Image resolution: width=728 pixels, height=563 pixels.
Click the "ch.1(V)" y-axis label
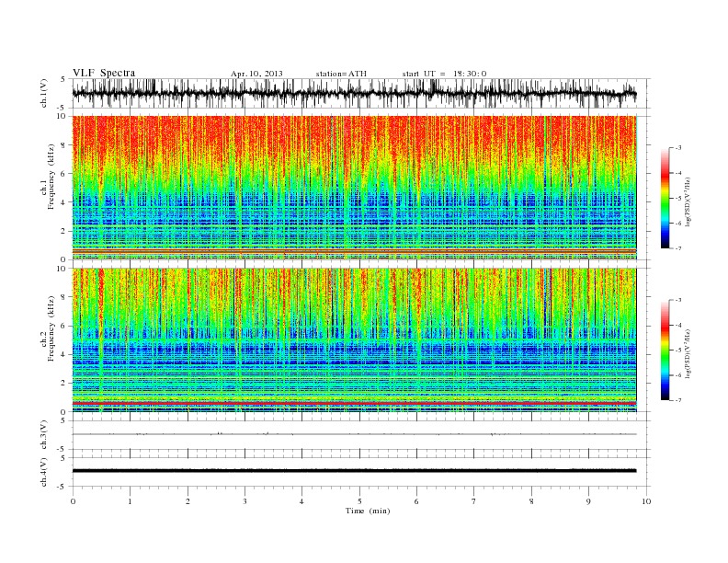pos(44,93)
